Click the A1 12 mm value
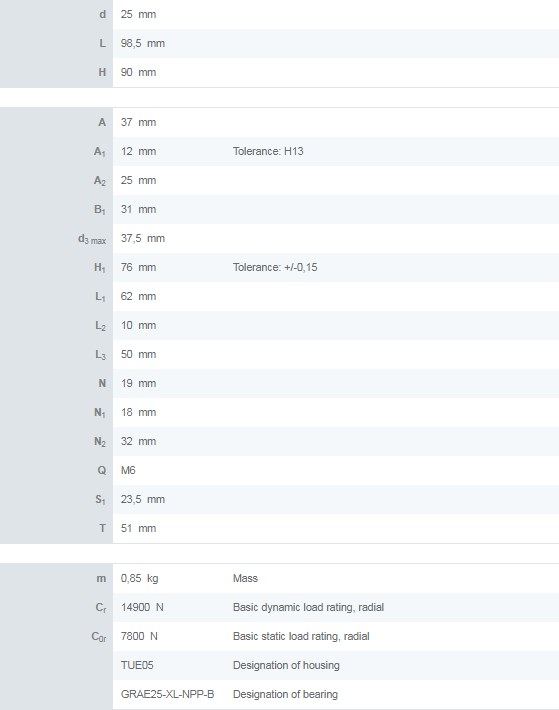 pyautogui.click(x=138, y=151)
